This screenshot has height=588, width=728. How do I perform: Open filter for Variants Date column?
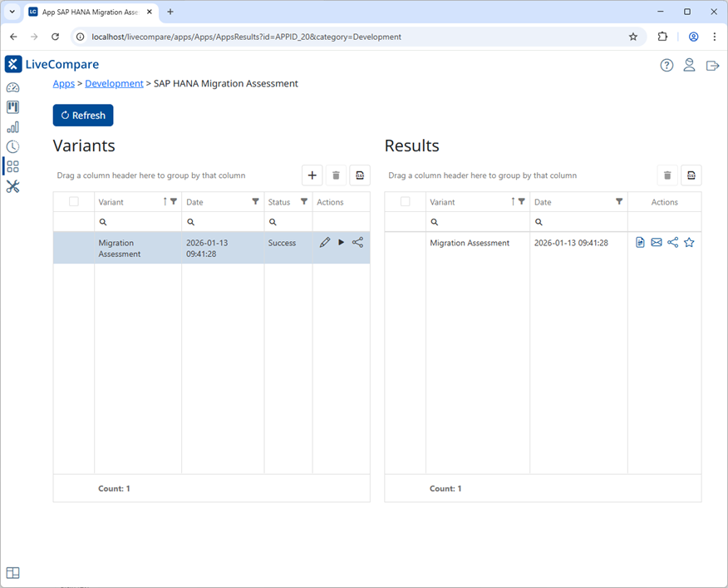(256, 201)
